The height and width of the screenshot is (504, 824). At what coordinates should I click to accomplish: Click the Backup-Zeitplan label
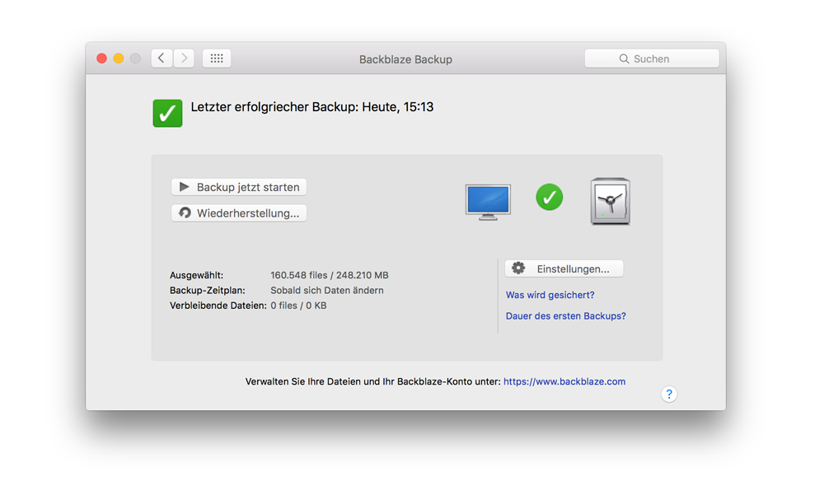coord(208,291)
